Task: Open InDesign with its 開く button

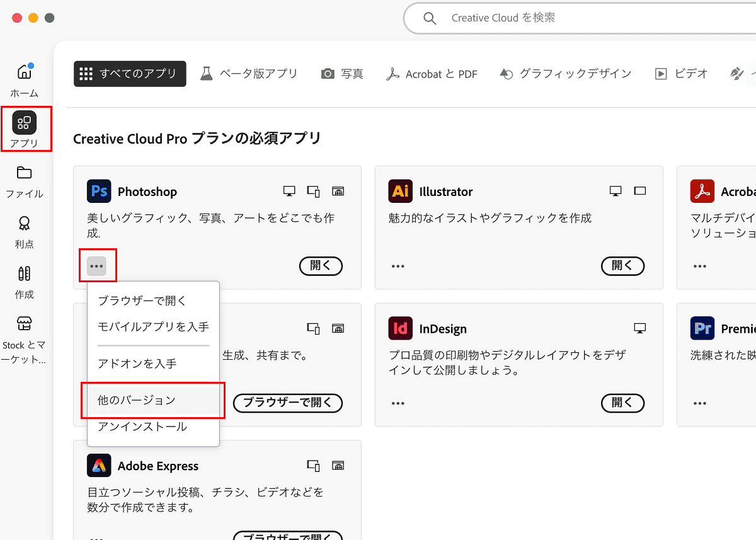Action: 622,403
